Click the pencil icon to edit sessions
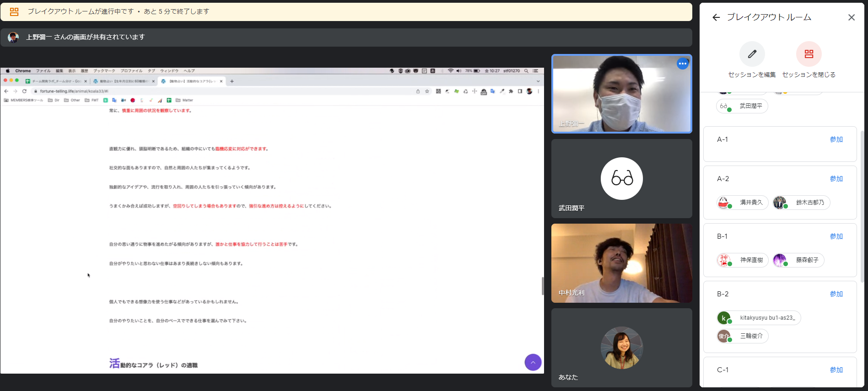The image size is (868, 391). [x=752, y=54]
